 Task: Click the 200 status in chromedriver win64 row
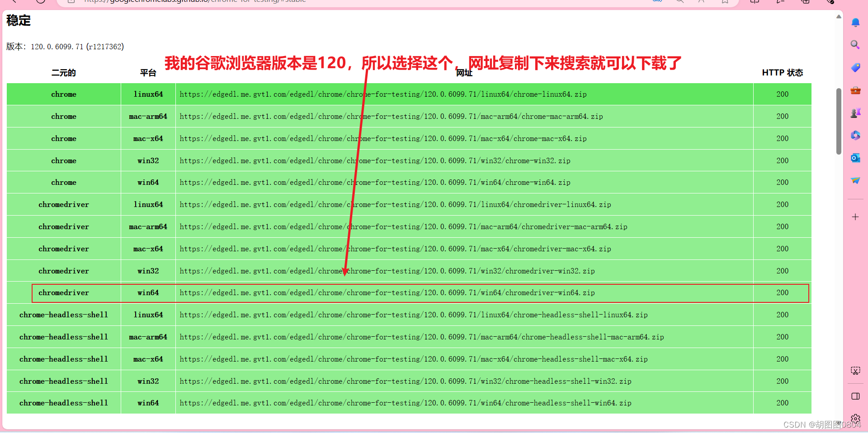(x=783, y=293)
